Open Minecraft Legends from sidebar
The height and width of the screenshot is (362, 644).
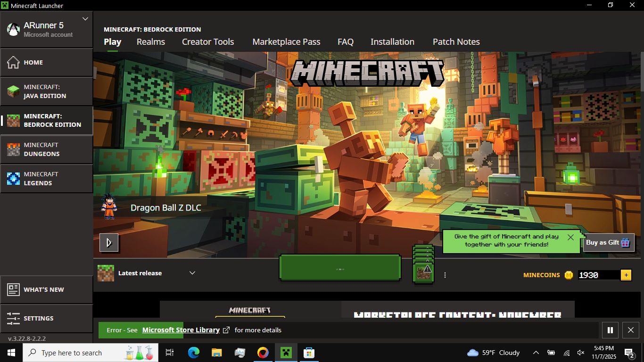pyautogui.click(x=46, y=179)
